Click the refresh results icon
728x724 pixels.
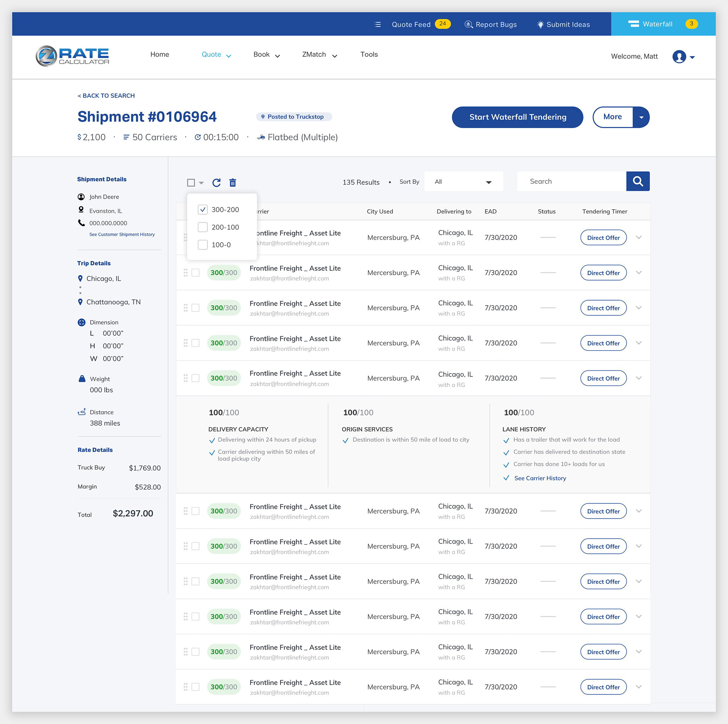[217, 183]
